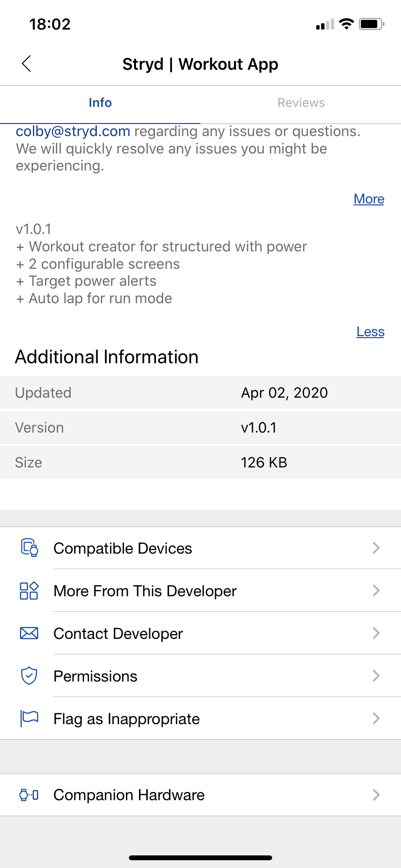Viewport: 401px width, 868px height.
Task: Open the Contact Developer row
Action: click(118, 634)
